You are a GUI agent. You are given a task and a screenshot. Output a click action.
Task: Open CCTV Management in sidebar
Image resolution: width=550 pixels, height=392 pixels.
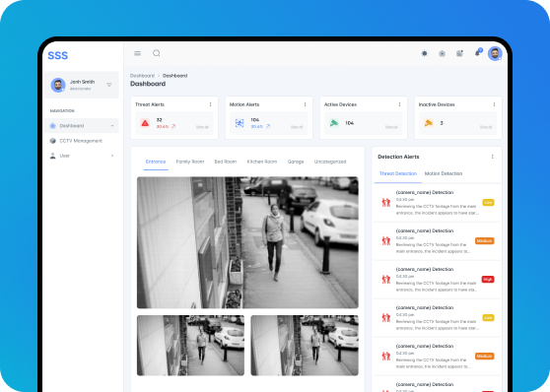[x=82, y=141]
